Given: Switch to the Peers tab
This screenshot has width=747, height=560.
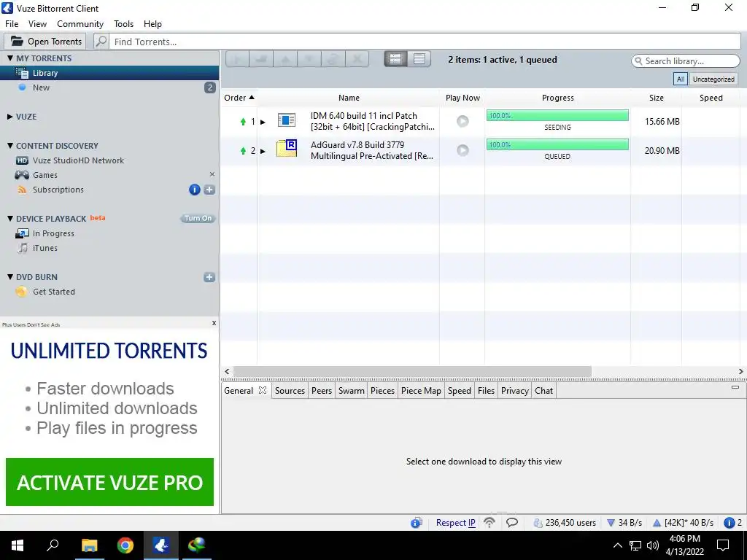Looking at the screenshot, I should tap(322, 391).
